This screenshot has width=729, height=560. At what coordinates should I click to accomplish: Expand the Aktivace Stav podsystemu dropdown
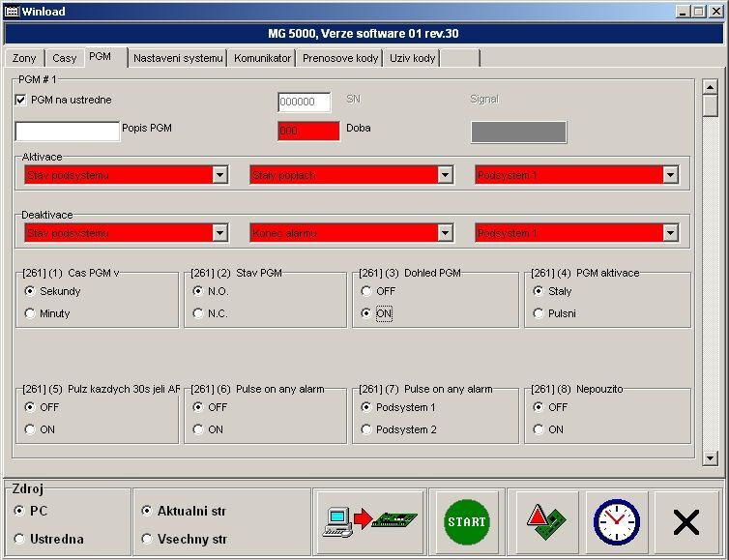219,175
